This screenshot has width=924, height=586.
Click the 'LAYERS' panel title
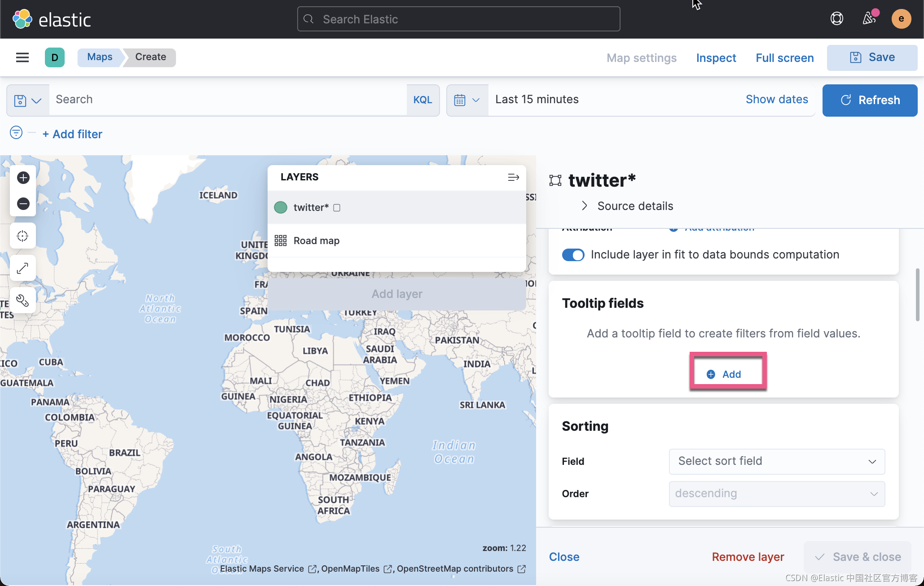[x=299, y=177]
